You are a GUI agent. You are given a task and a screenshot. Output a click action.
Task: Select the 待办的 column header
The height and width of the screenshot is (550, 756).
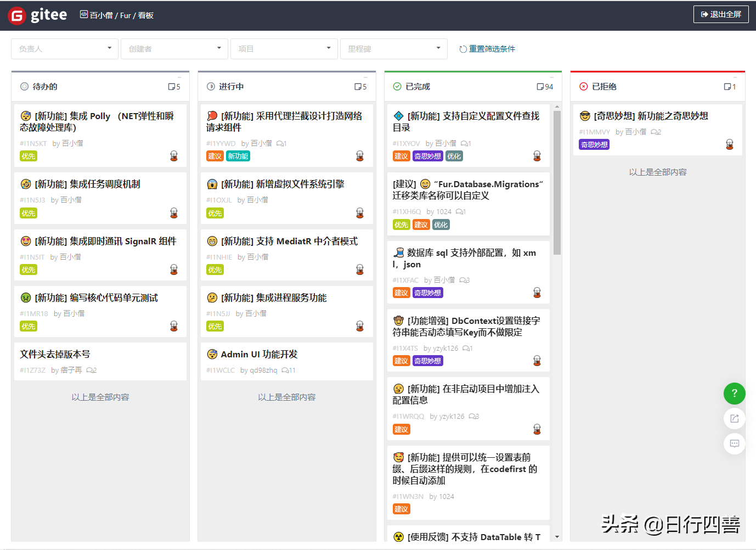click(100, 87)
